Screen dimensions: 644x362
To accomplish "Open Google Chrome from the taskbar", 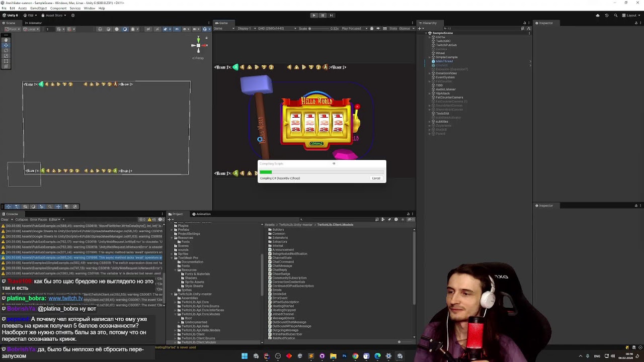I will pyautogui.click(x=355, y=356).
